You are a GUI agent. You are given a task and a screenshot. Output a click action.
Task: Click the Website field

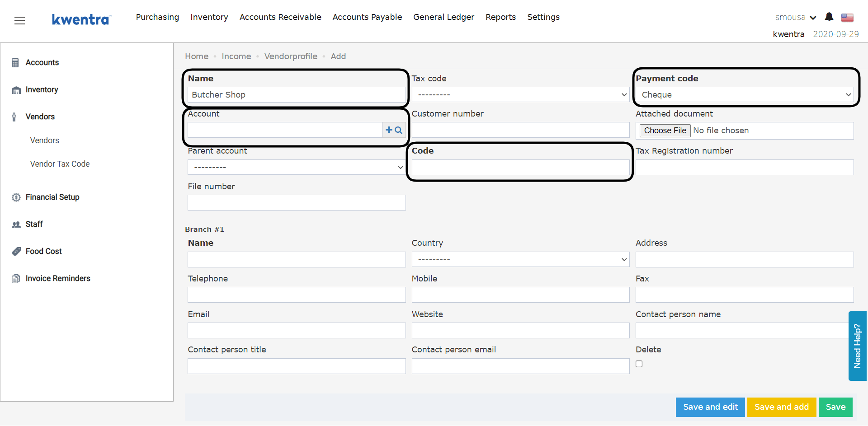(520, 331)
